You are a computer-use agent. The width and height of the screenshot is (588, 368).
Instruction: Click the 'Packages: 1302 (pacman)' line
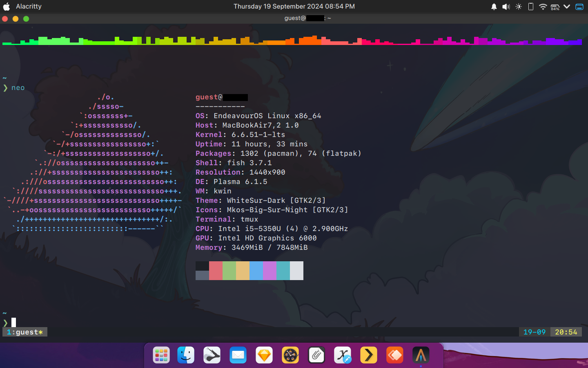(278, 154)
